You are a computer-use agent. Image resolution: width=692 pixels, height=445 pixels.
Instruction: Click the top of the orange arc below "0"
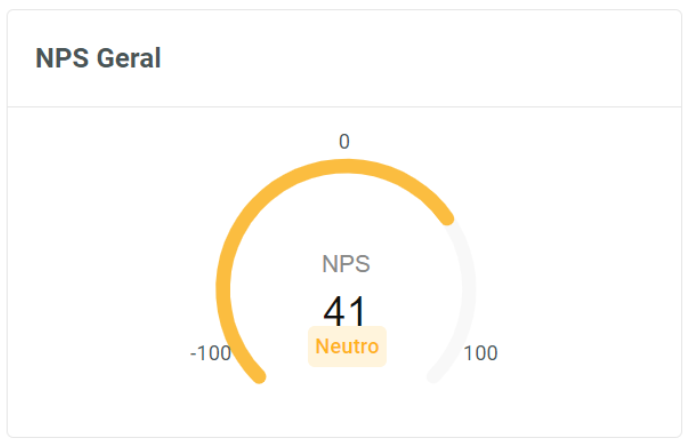click(x=346, y=166)
